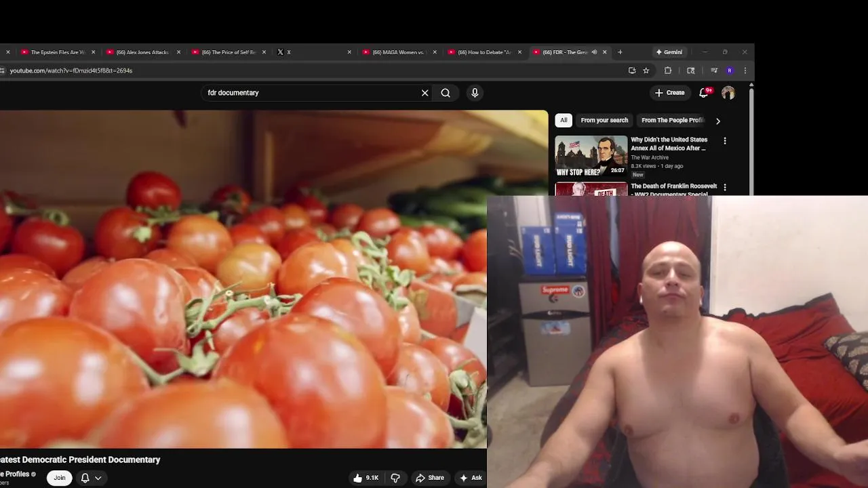Select the From The People Profiles chip
This screenshot has width=868, height=488.
tap(673, 120)
